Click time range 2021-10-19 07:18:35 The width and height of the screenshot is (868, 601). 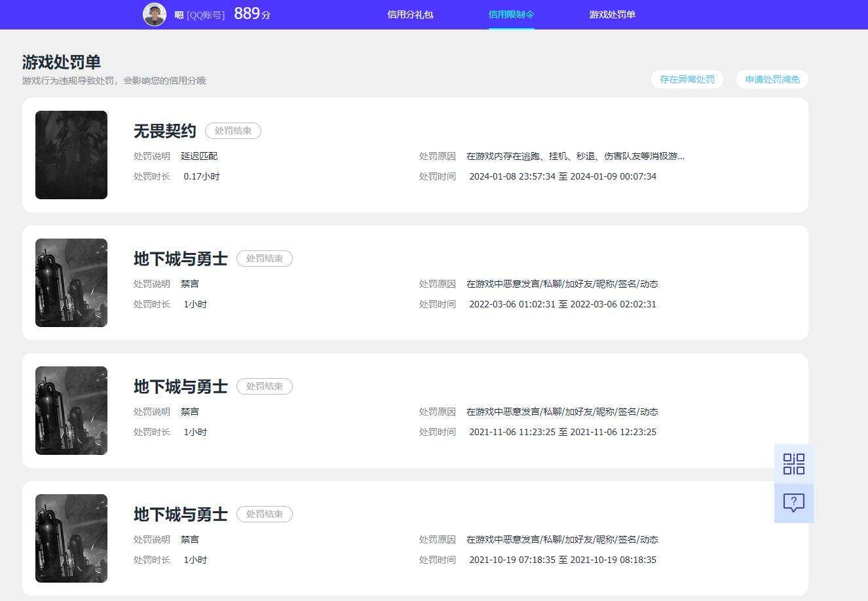tap(563, 560)
